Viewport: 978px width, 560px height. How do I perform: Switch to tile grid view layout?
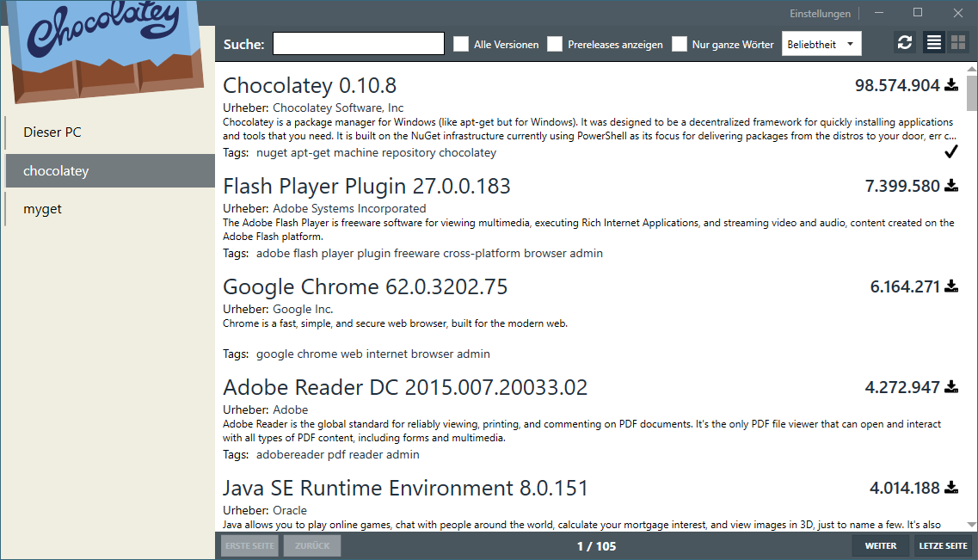[958, 42]
